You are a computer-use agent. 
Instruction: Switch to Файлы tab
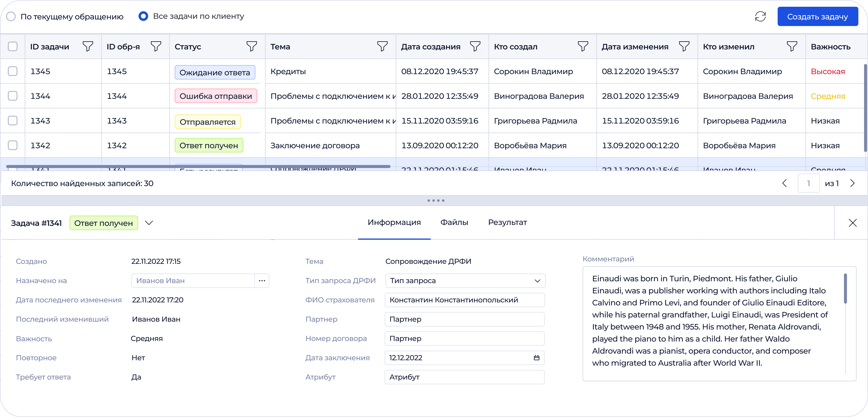tap(454, 223)
